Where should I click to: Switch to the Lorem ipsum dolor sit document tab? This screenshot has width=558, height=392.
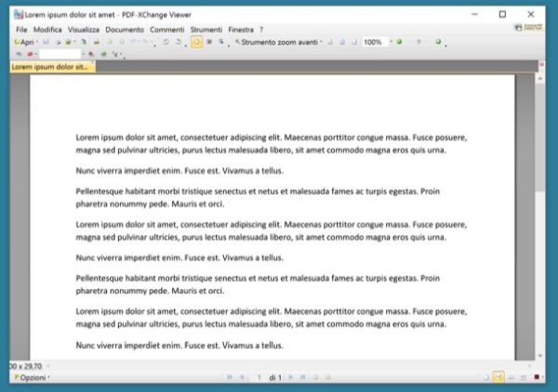[x=47, y=67]
